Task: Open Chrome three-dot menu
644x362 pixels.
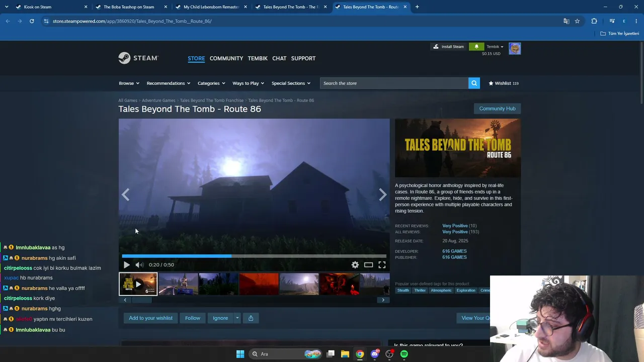Action: point(636,21)
